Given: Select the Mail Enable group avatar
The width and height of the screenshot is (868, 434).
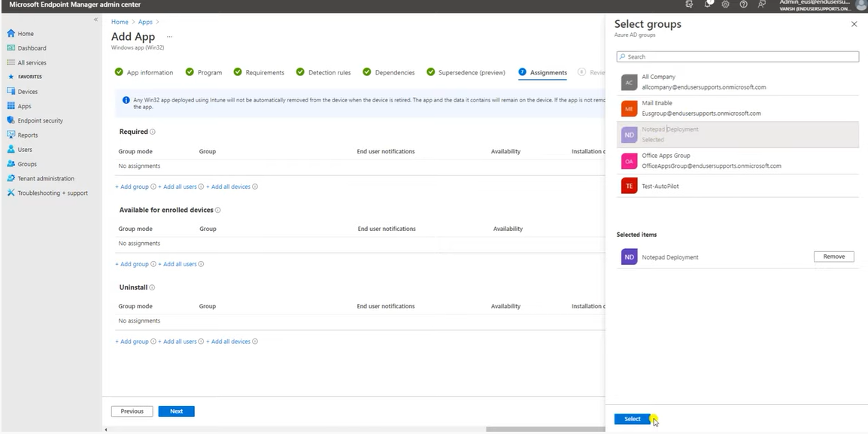Looking at the screenshot, I should pos(629,108).
